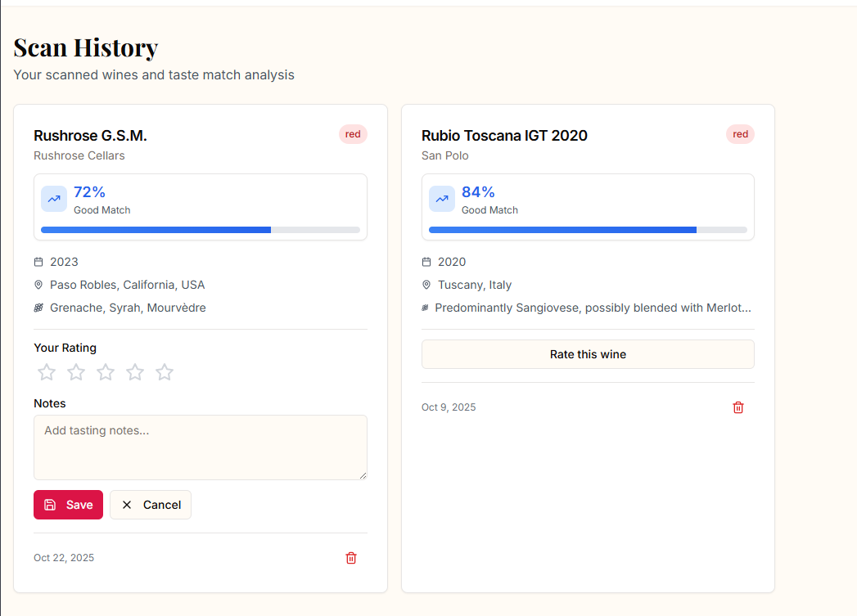Click the 'Notes' label

50,403
